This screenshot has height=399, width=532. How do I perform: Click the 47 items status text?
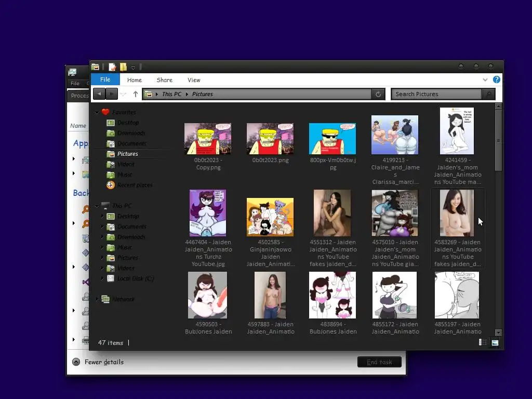pos(111,343)
